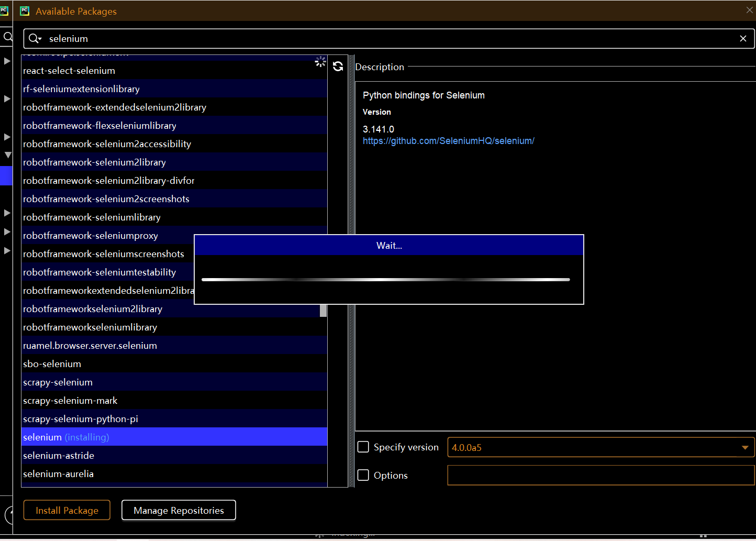Image resolution: width=756 pixels, height=541 pixels.
Task: Select robotframework-selenium2library-divfor package
Action: tap(174, 180)
